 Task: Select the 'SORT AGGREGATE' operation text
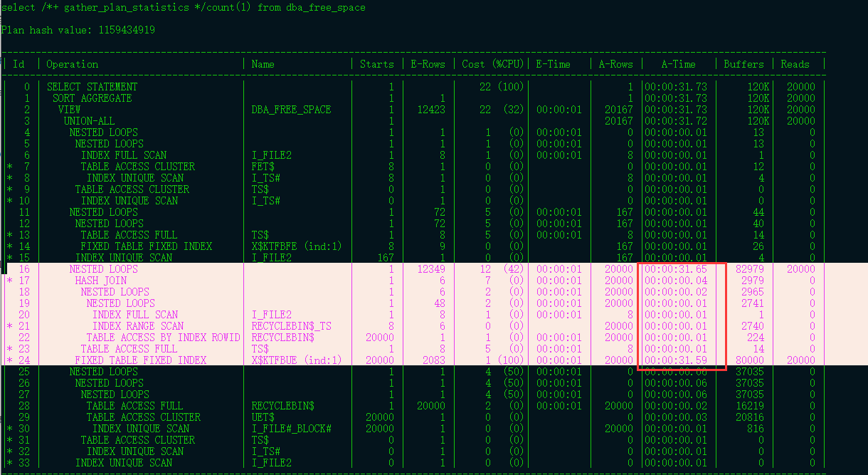[x=92, y=98]
